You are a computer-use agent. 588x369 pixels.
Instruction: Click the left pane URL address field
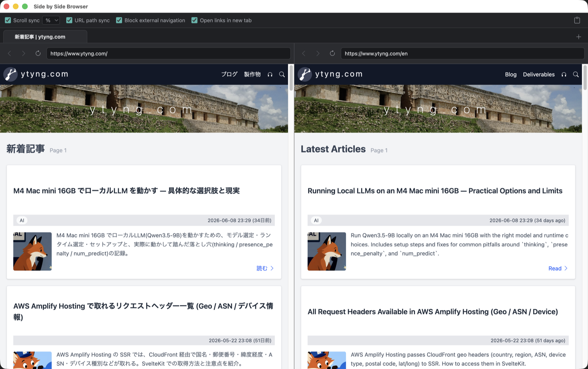tap(168, 53)
